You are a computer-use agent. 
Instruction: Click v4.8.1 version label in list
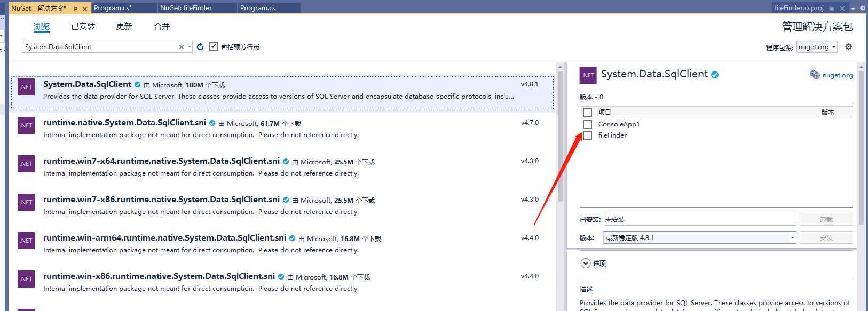coord(530,84)
